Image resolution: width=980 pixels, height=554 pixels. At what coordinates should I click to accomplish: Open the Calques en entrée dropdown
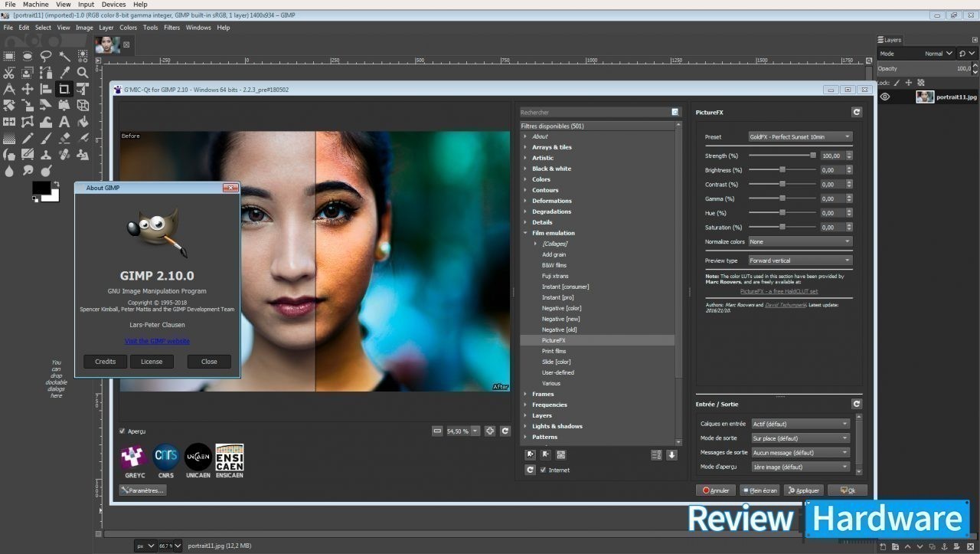tap(800, 424)
